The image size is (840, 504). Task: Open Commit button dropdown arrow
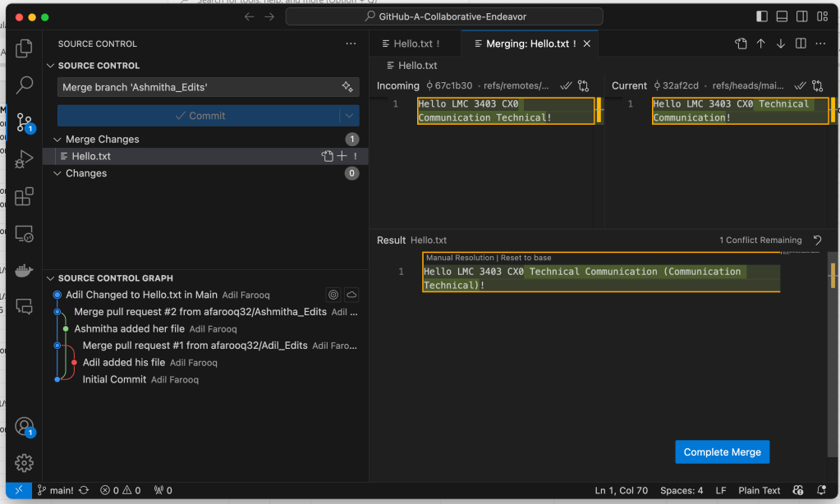point(349,116)
